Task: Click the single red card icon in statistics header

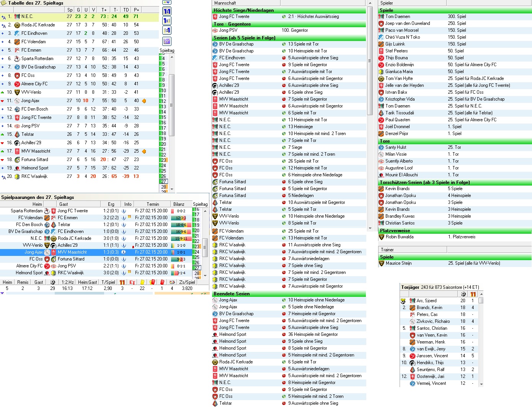Action: (x=162, y=282)
